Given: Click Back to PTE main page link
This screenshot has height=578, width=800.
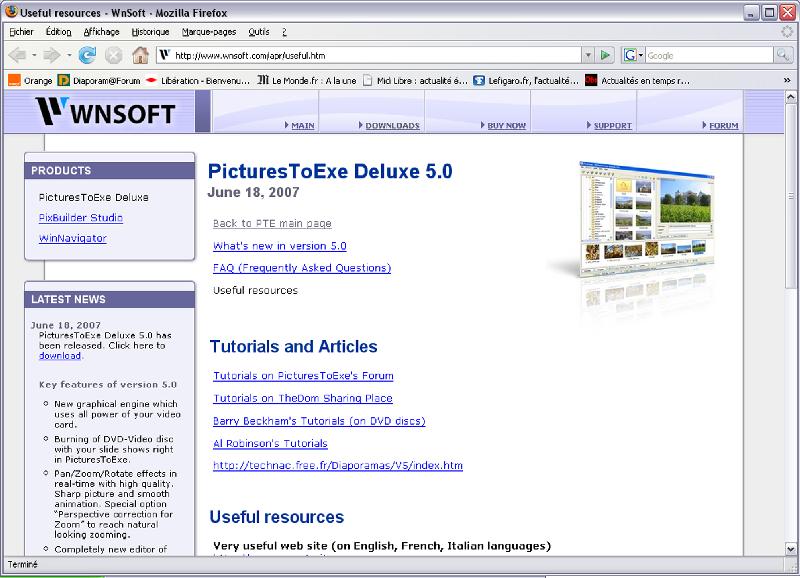Looking at the screenshot, I should 272,223.
